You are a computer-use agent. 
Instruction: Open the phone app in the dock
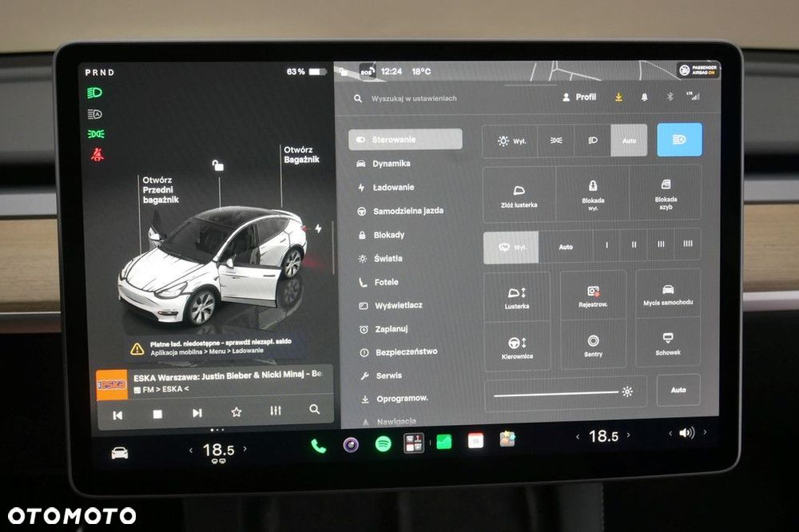coord(319,446)
